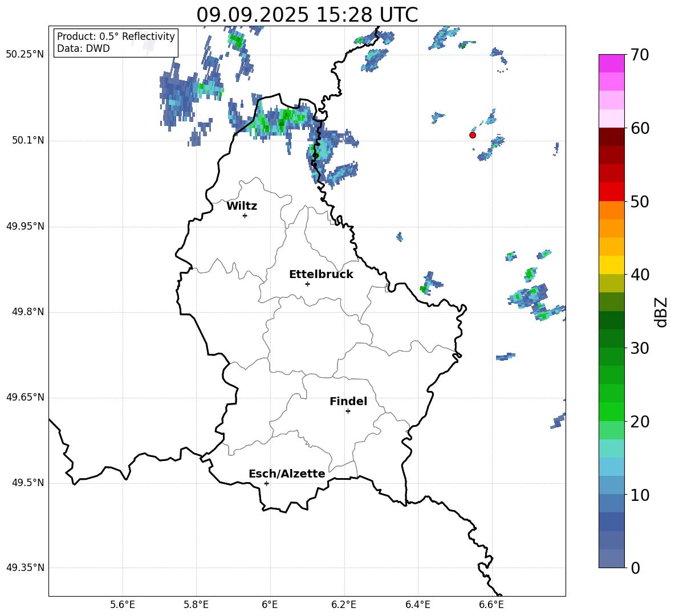Click the Esch/Alzette station cross marker
675x616 pixels.
pos(266,483)
